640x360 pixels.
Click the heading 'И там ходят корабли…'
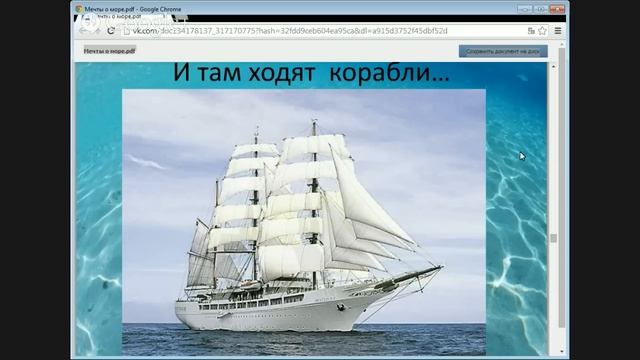(311, 73)
